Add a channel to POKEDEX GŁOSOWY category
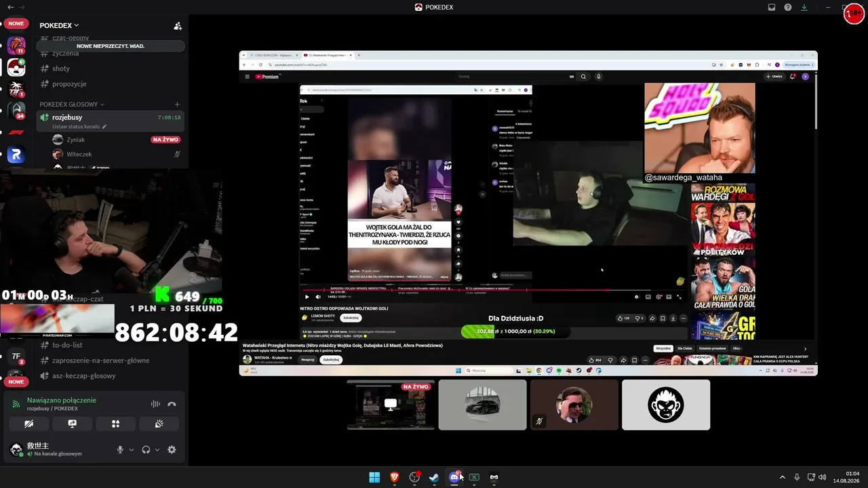Image resolution: width=868 pixels, height=488 pixels. (177, 104)
